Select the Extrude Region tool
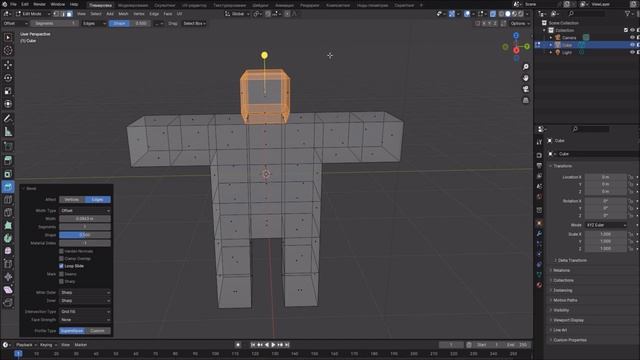Image resolution: width=640 pixels, height=360 pixels. (x=8, y=160)
